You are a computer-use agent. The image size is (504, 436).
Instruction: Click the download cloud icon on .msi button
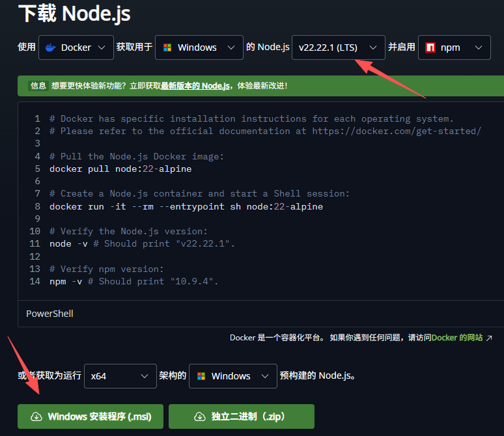point(36,416)
